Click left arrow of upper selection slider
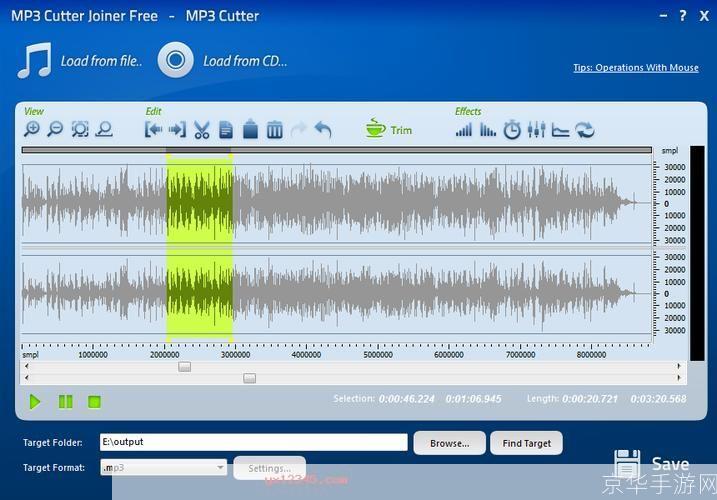The height and width of the screenshot is (500, 717). click(27, 366)
